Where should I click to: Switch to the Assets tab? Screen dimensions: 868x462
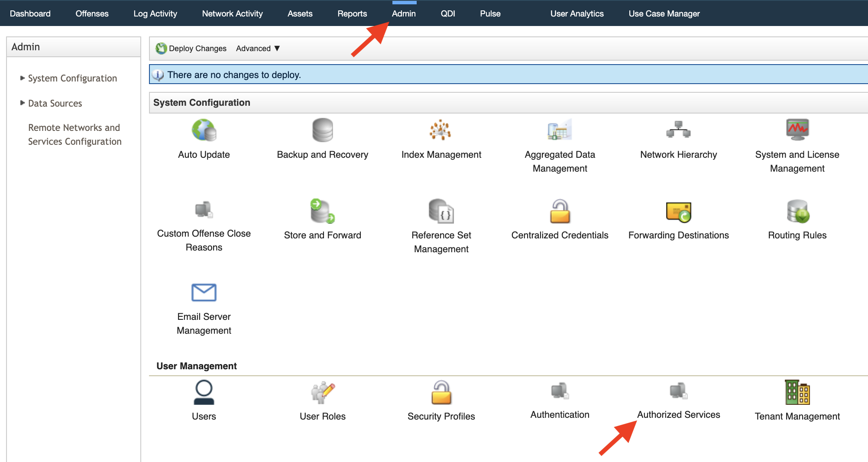pyautogui.click(x=300, y=13)
